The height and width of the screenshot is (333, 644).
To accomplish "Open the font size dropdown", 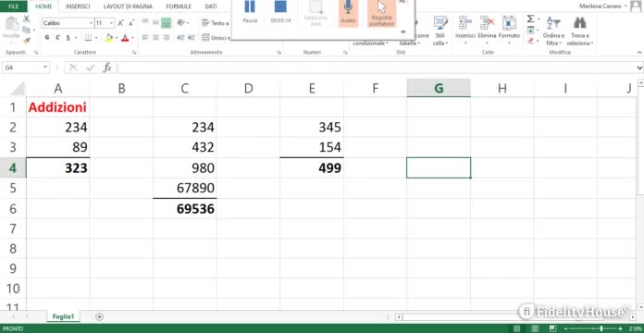I will (x=111, y=23).
